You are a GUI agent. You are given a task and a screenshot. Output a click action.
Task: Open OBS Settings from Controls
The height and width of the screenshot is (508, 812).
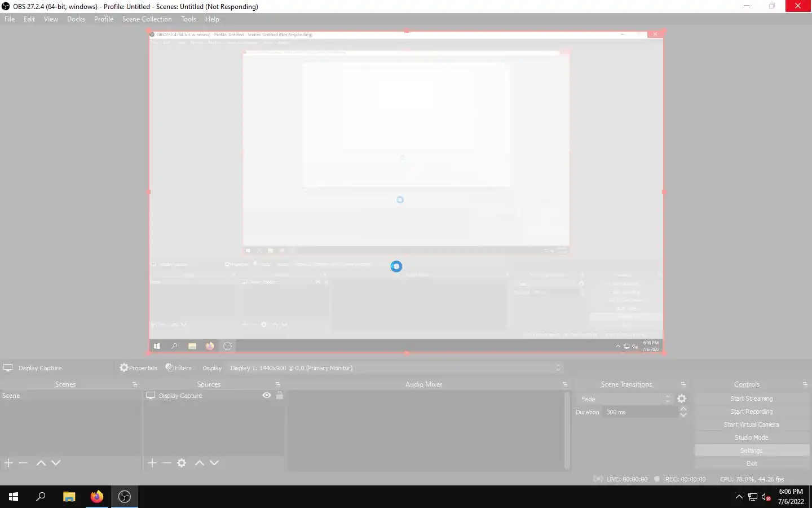(751, 450)
